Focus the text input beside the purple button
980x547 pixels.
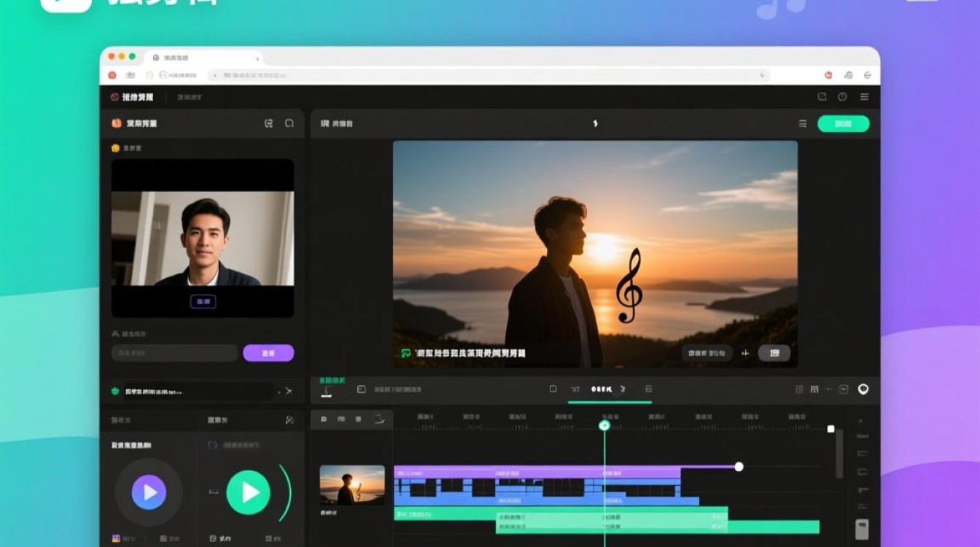[174, 353]
